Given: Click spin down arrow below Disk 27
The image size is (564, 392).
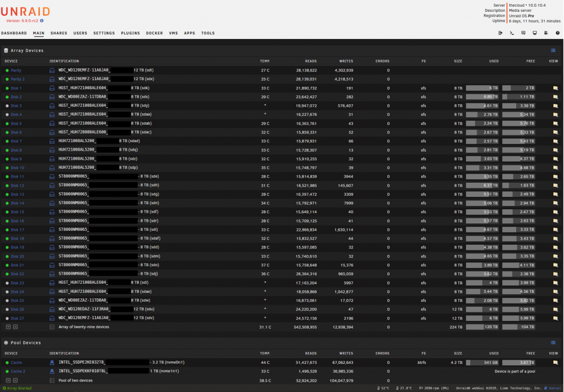Looking at the screenshot, I should (x=8, y=327).
